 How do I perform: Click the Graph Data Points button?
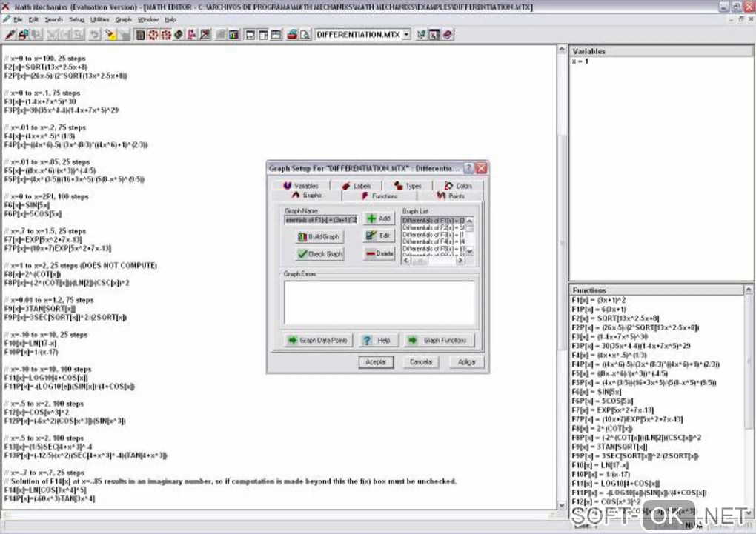point(318,340)
